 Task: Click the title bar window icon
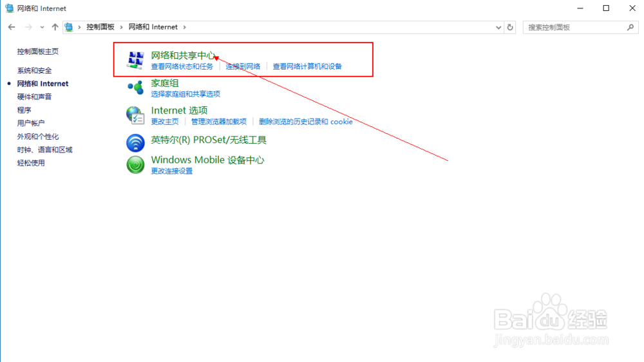pyautogui.click(x=9, y=8)
